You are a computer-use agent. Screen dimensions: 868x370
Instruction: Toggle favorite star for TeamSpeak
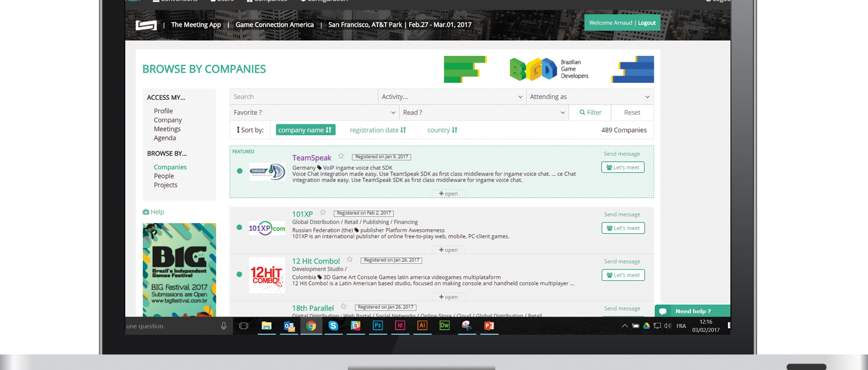(341, 156)
